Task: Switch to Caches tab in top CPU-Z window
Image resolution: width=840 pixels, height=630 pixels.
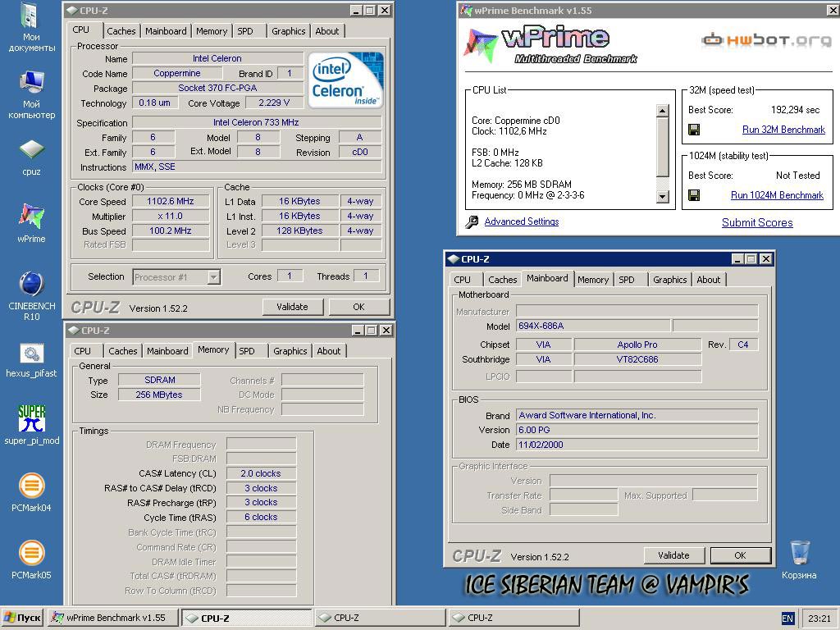Action: (121, 31)
